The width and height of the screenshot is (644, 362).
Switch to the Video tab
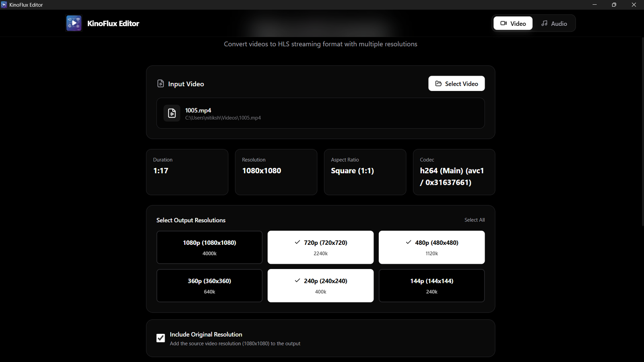pyautogui.click(x=513, y=23)
